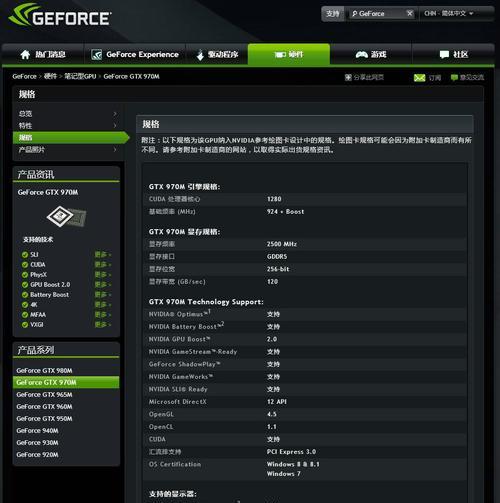This screenshot has width=500, height=503.
Task: Open the more link beside Battery Boost
Action: [103, 295]
